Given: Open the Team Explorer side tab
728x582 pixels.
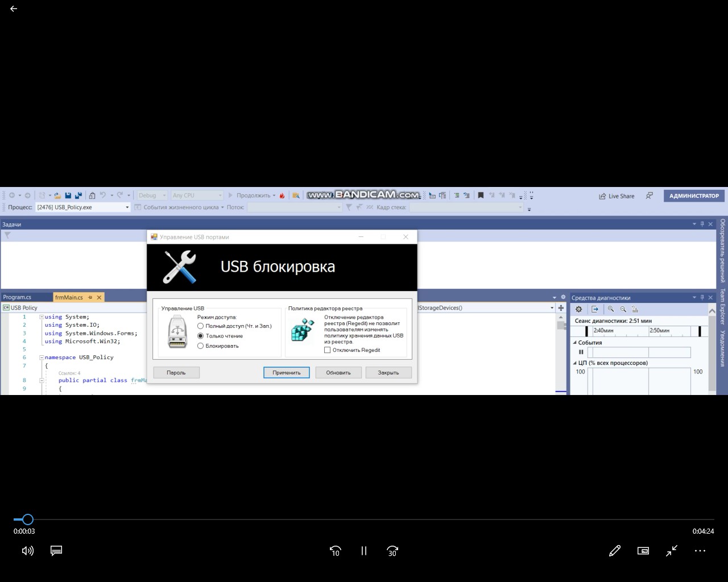Looking at the screenshot, I should (x=723, y=306).
